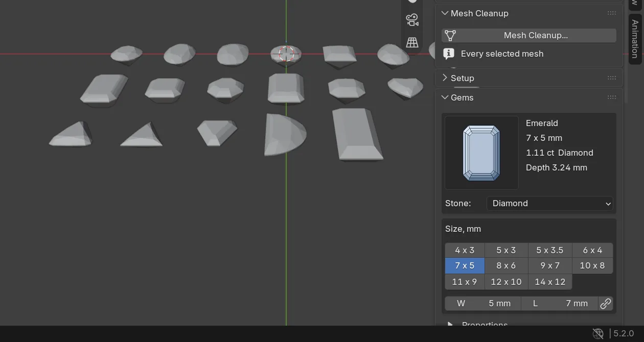644x342 pixels.
Task: Select the heart-shaped gem in the second row
Action: click(x=405, y=88)
